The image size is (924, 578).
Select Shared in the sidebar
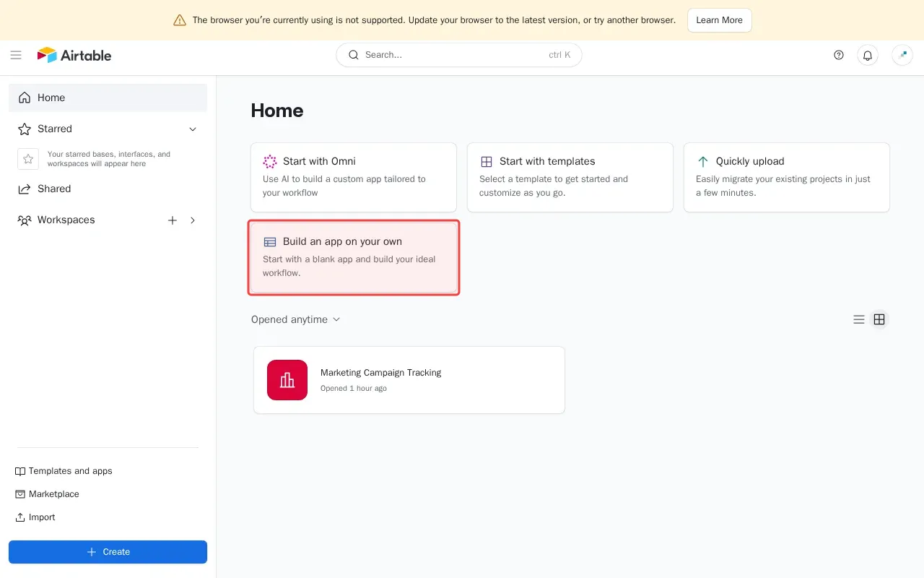54,189
